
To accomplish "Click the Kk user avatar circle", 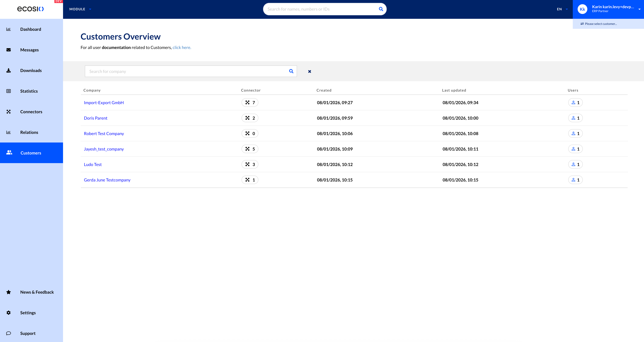I will pyautogui.click(x=582, y=9).
